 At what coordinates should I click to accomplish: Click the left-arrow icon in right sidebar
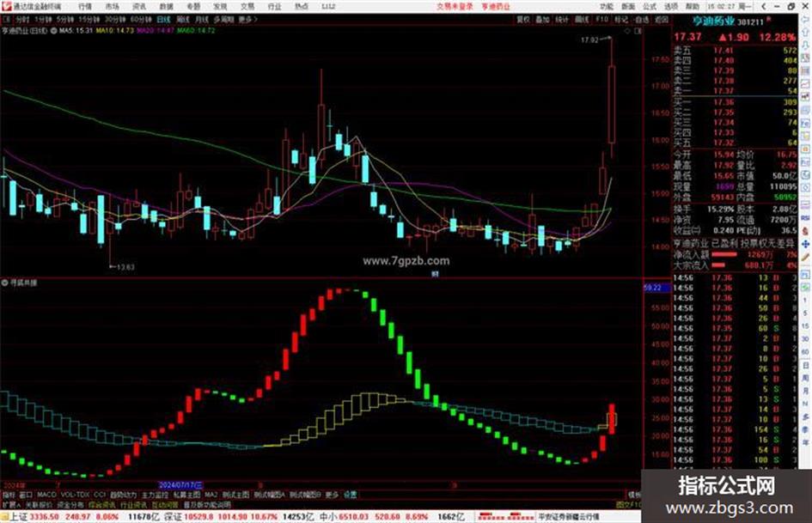[x=805, y=20]
